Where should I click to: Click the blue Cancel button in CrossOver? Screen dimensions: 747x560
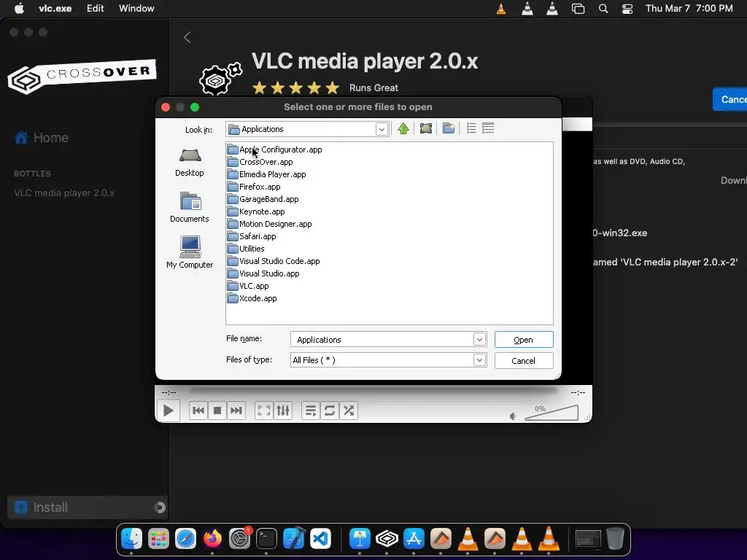point(730,99)
